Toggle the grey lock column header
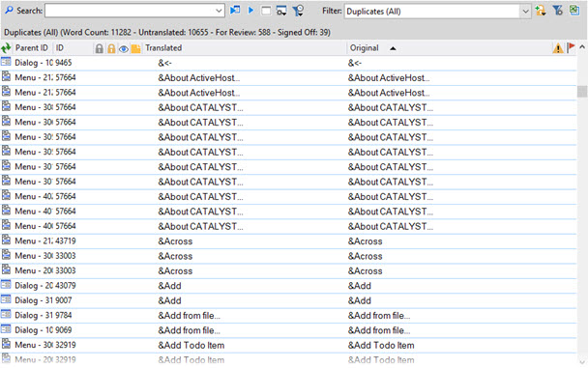The image size is (588, 368). (99, 48)
